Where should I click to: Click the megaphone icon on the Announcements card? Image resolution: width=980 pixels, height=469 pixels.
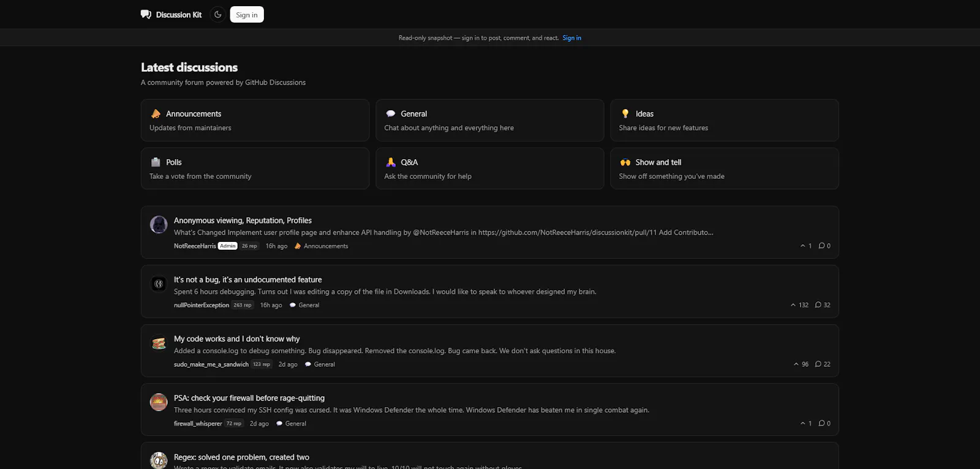[156, 114]
